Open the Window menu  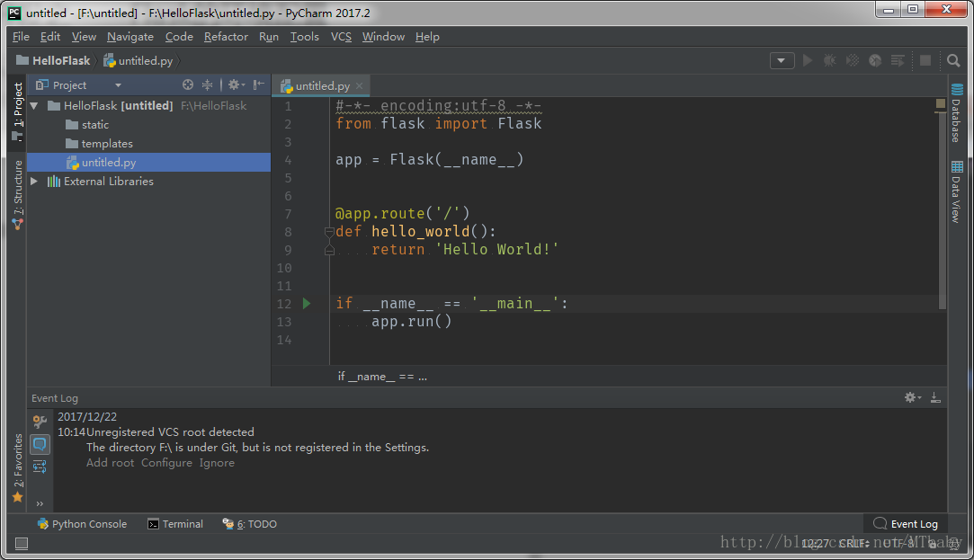(x=383, y=37)
